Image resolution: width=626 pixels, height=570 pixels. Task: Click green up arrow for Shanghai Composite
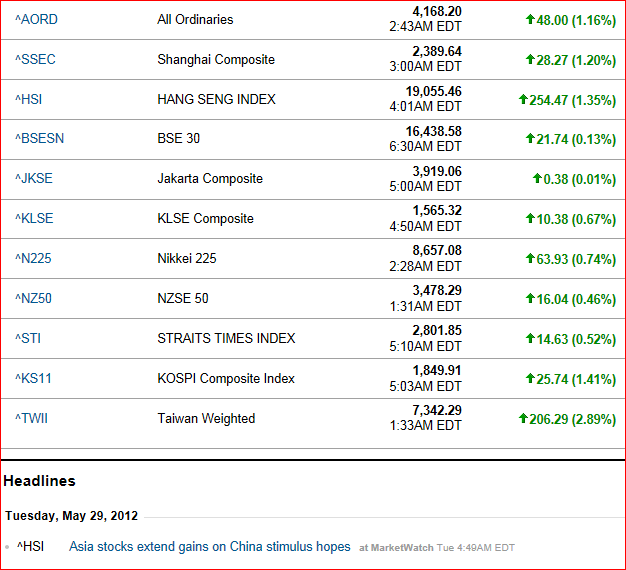tap(530, 59)
